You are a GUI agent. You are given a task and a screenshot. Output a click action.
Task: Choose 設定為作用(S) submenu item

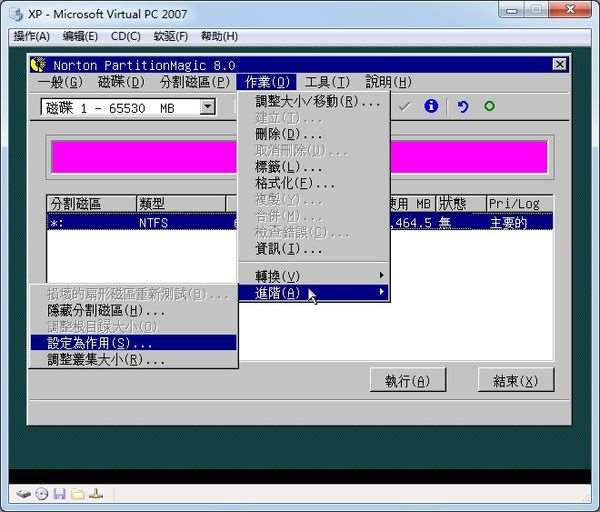(134, 342)
